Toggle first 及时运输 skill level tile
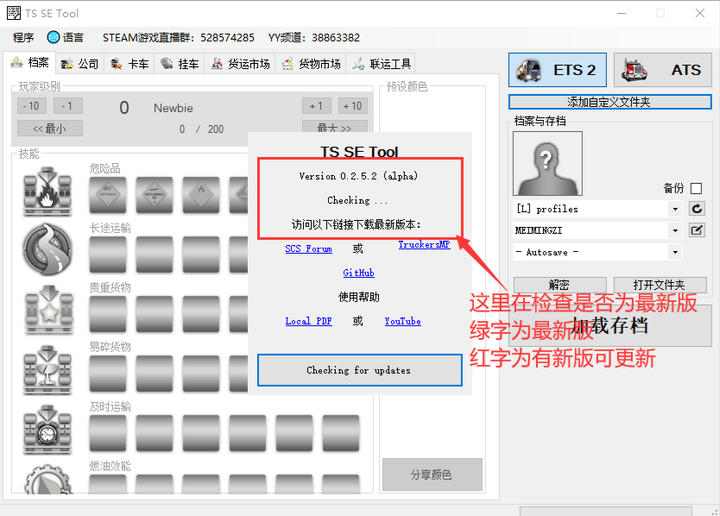Screen dimensions: 720x516 pyautogui.click(x=108, y=433)
